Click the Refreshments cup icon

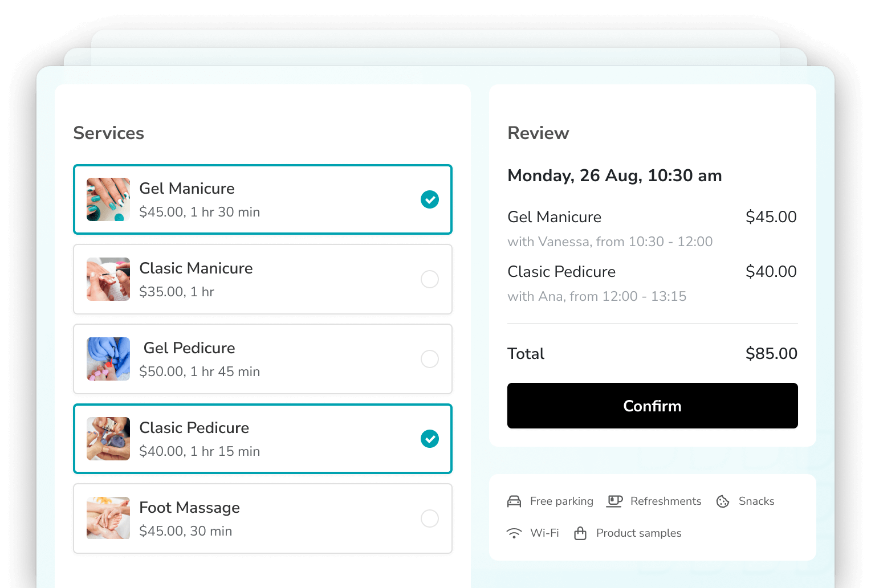click(614, 501)
